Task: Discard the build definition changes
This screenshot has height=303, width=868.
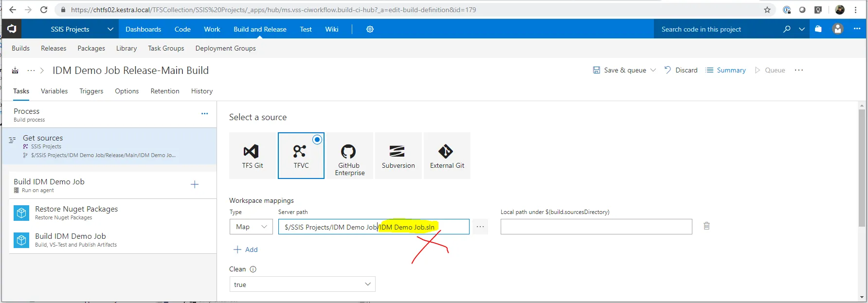Action: tap(681, 70)
